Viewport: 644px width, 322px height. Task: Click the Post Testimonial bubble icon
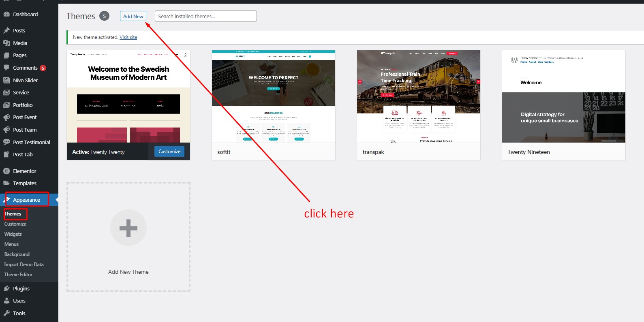(x=6, y=142)
